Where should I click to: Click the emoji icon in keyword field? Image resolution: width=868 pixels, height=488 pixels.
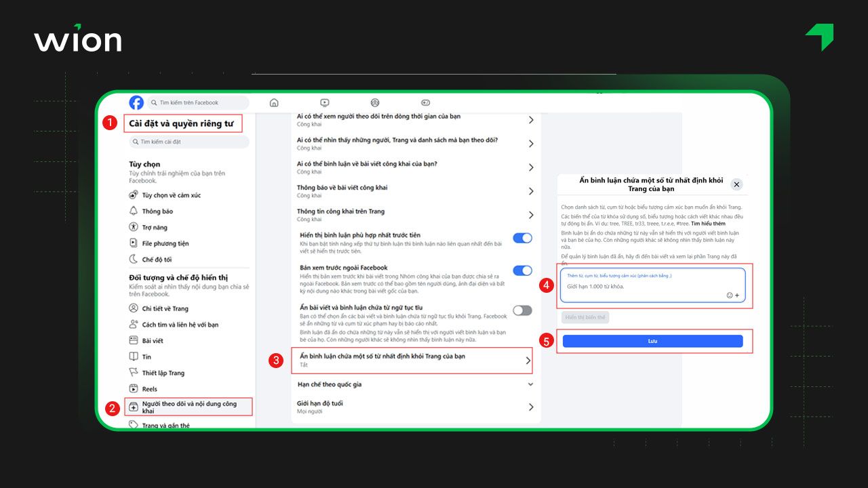(x=730, y=296)
